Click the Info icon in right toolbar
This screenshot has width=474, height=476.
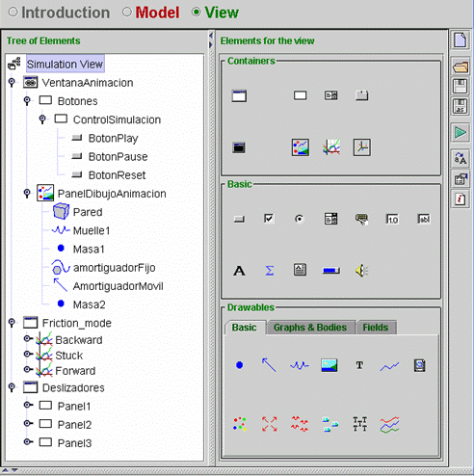[461, 199]
